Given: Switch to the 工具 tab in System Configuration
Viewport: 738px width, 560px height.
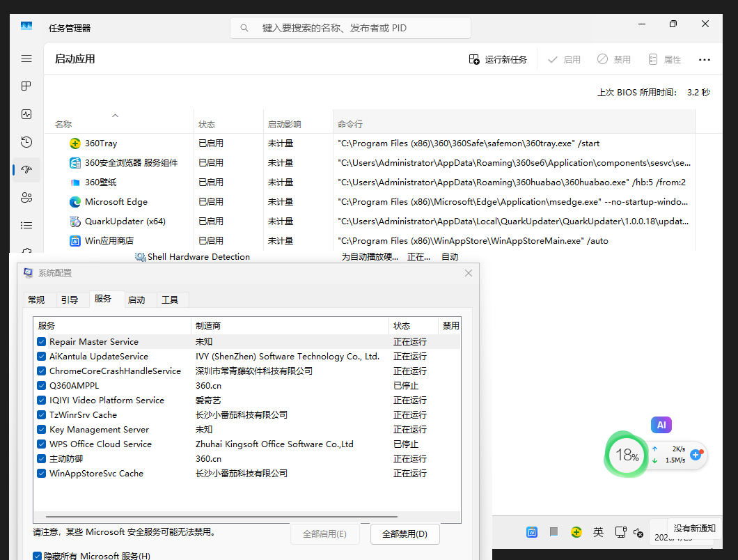Looking at the screenshot, I should tap(170, 300).
